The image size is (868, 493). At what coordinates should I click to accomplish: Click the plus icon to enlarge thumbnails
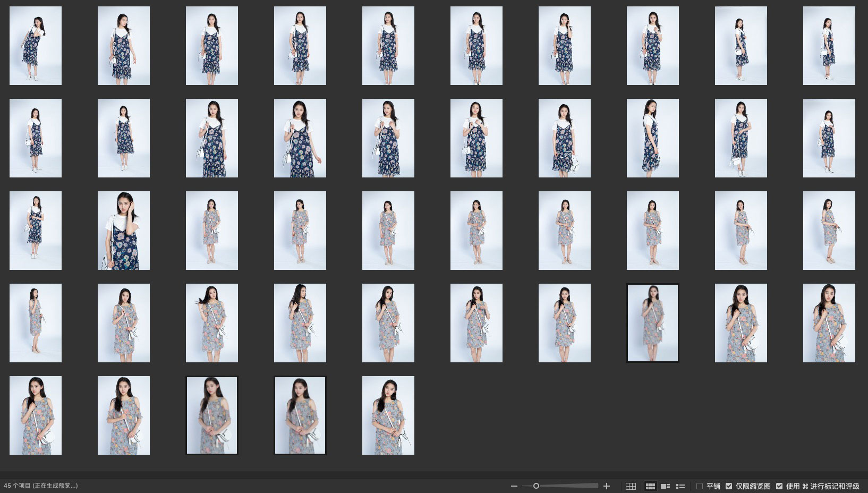[x=607, y=486]
